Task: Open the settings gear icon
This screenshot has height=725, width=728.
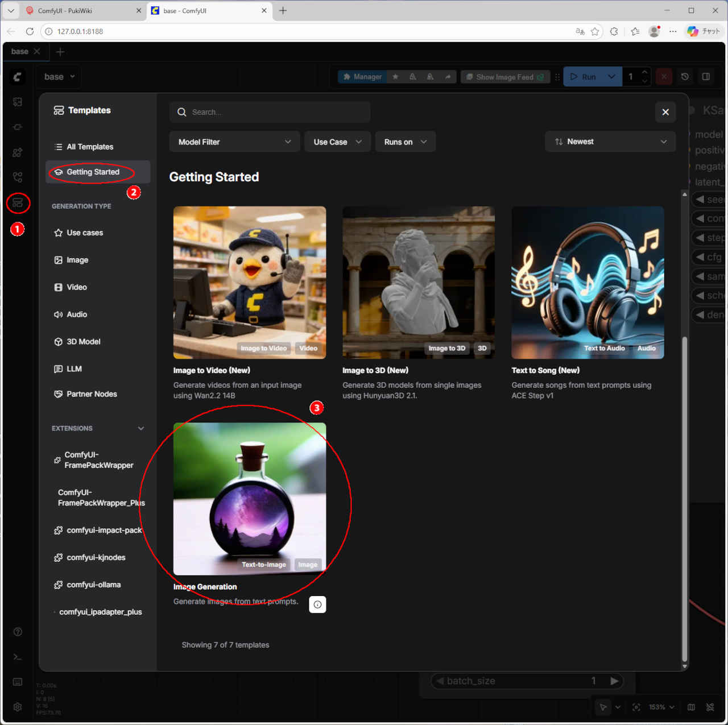Action: [x=18, y=707]
